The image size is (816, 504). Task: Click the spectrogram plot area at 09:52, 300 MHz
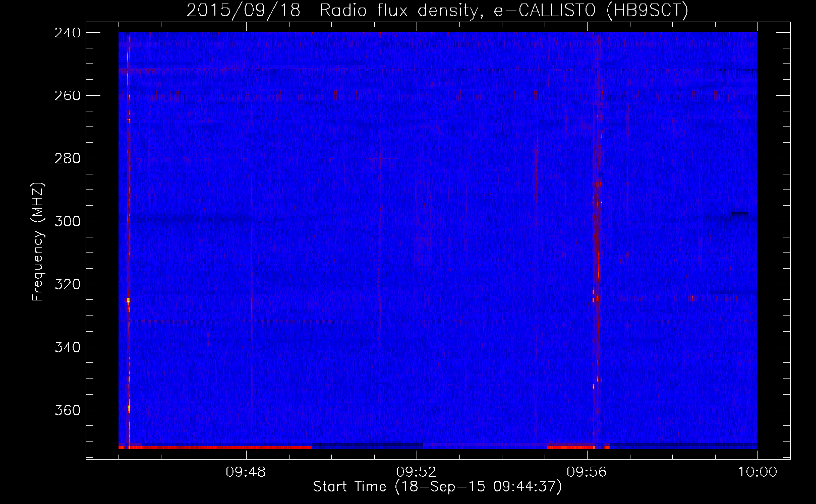tap(417, 221)
